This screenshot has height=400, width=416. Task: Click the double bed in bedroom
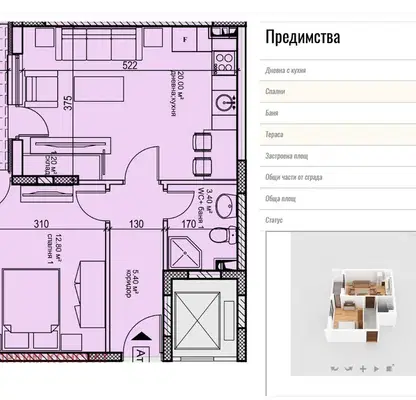pyautogui.click(x=31, y=309)
